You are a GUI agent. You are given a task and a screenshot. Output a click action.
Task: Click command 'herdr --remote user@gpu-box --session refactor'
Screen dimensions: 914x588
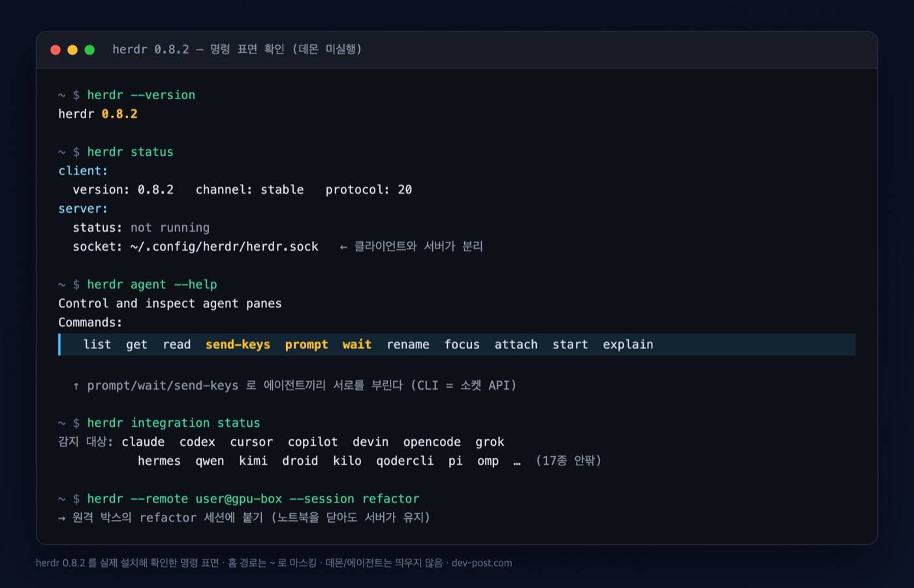253,499
